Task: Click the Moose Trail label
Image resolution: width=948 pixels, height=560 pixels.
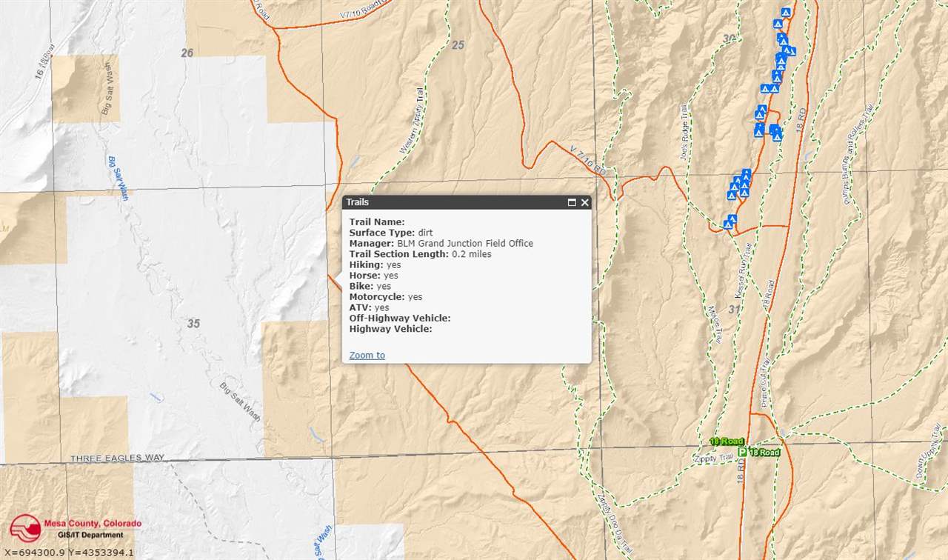Action: pyautogui.click(x=715, y=324)
